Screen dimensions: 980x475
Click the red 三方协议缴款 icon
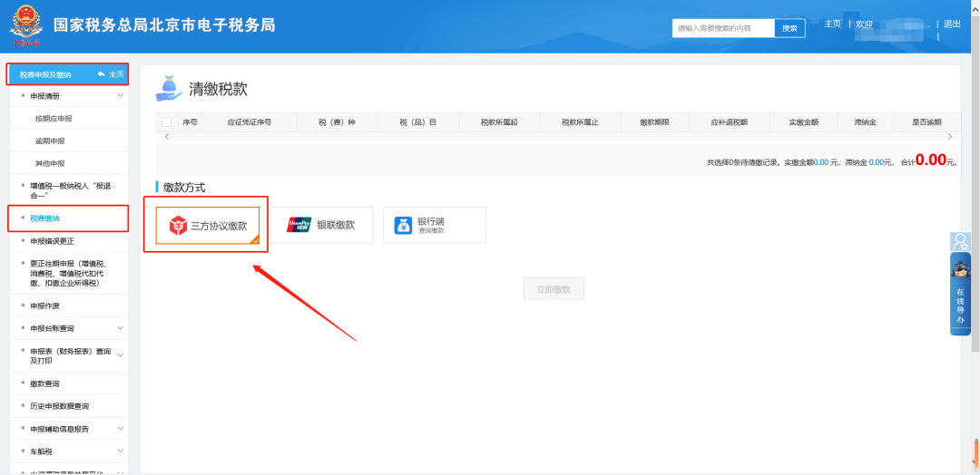click(179, 226)
